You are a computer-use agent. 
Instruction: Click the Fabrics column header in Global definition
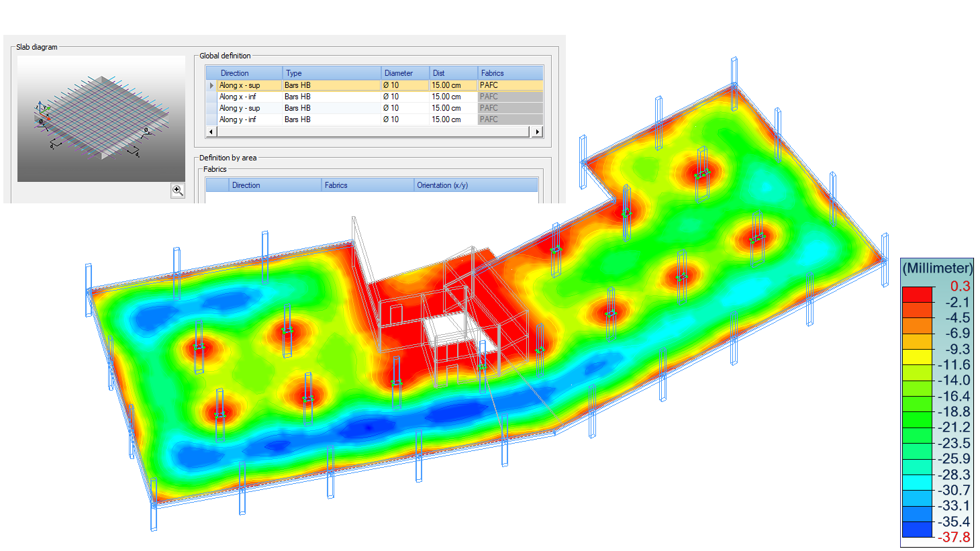click(510, 73)
